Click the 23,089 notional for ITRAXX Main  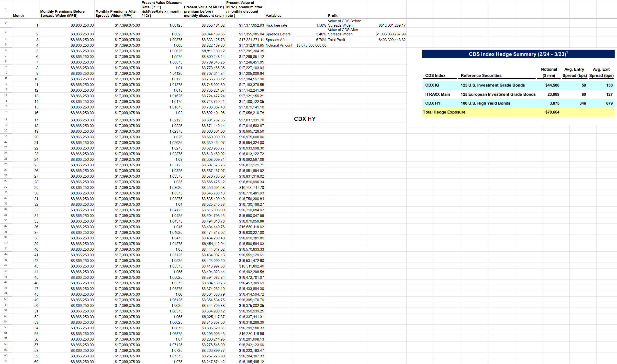(553, 94)
